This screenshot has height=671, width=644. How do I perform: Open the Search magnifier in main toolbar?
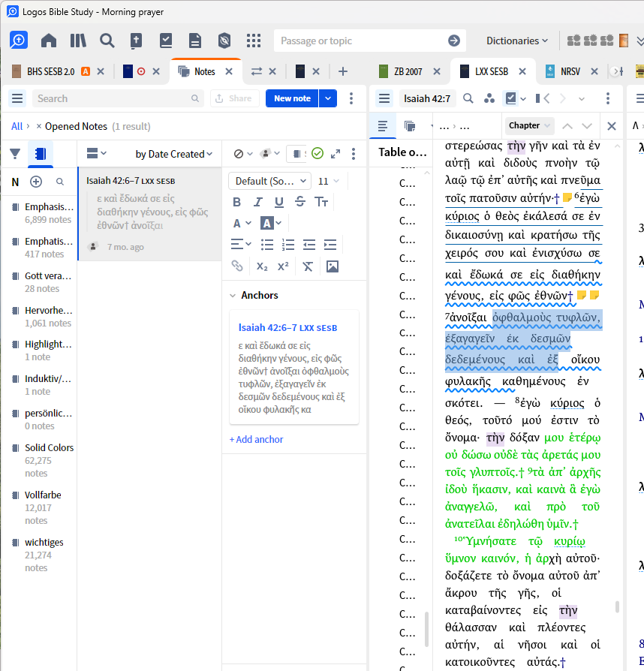point(107,41)
